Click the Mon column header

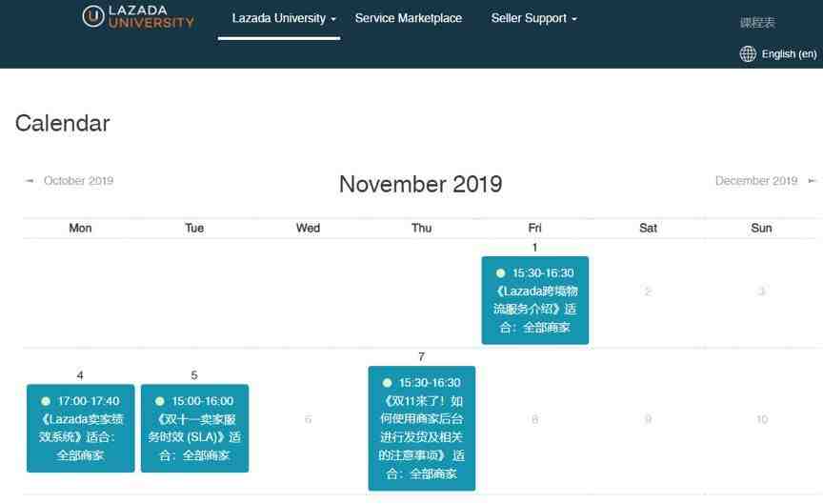(80, 228)
